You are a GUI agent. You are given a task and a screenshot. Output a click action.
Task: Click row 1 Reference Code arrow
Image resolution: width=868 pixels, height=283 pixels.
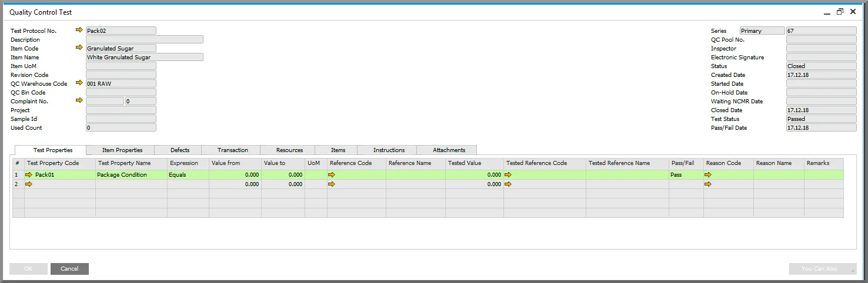[332, 175]
